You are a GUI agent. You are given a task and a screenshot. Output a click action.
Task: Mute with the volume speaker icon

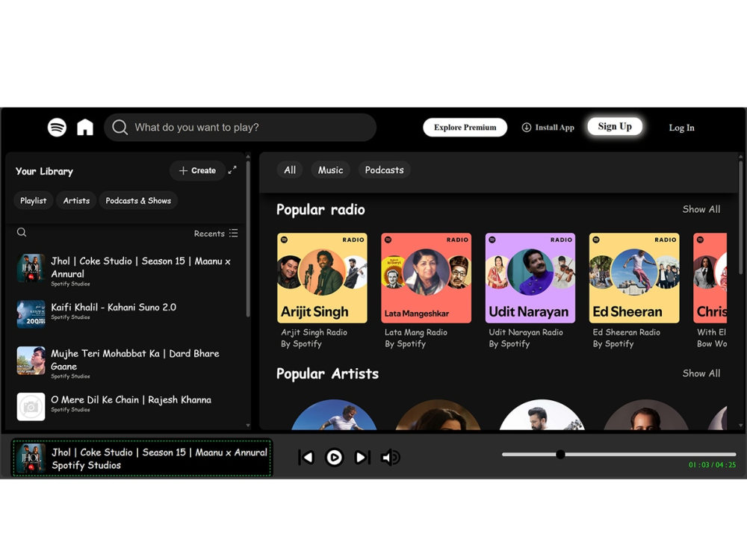tap(391, 458)
